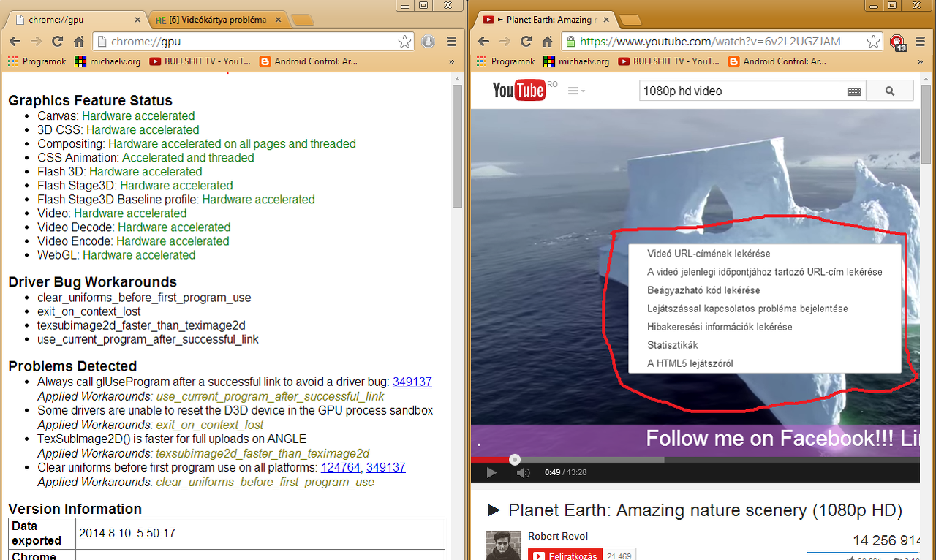Show more bookmarks in the YouTube window

[x=919, y=61]
